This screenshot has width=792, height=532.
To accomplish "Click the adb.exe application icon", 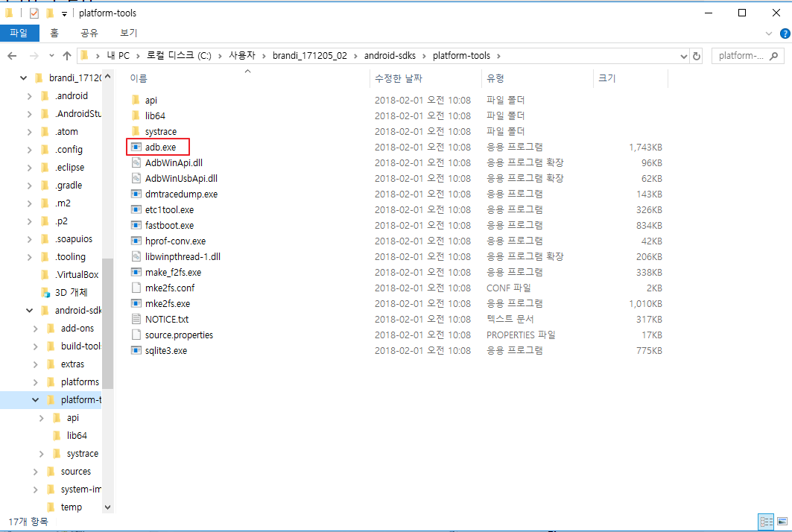I will 136,147.
